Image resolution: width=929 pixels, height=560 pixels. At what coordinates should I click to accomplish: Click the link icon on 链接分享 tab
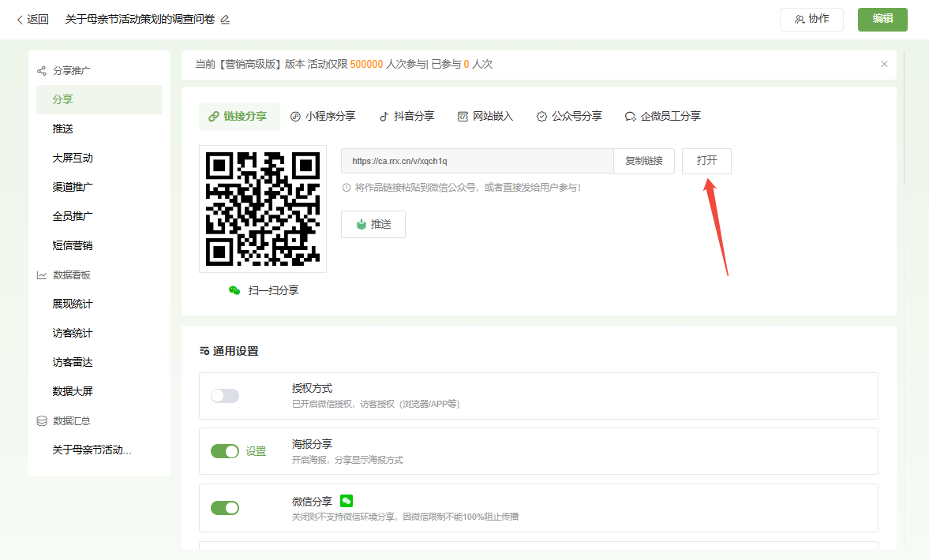tap(214, 117)
